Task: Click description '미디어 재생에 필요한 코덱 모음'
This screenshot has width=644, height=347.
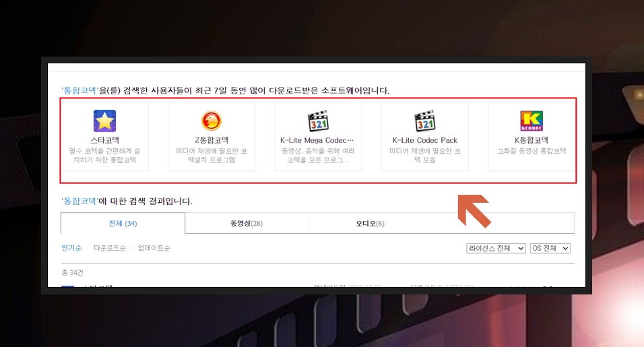Action: (x=425, y=155)
